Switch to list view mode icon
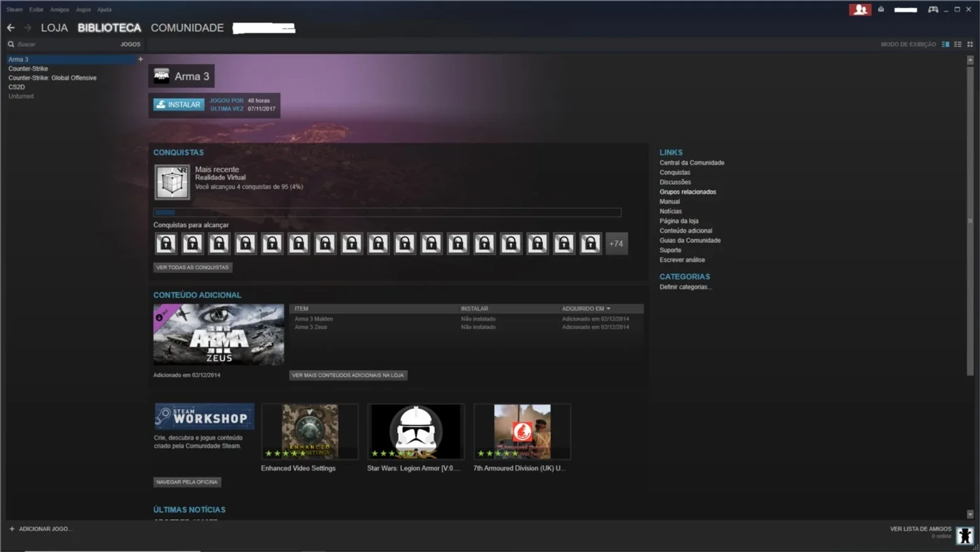 click(x=957, y=44)
